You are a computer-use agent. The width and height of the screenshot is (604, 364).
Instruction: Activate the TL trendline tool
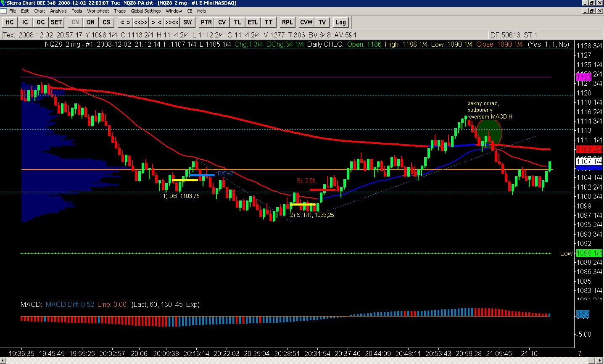pyautogui.click(x=237, y=22)
